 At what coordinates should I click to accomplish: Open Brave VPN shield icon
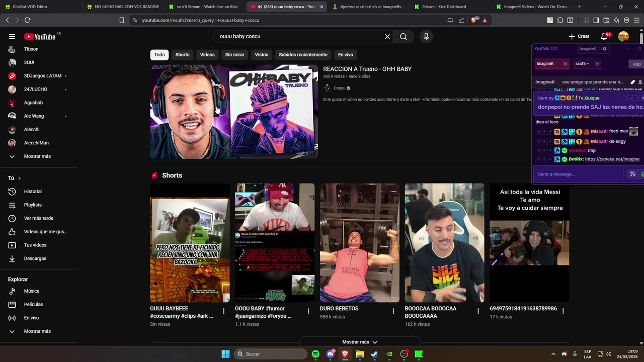click(626, 20)
